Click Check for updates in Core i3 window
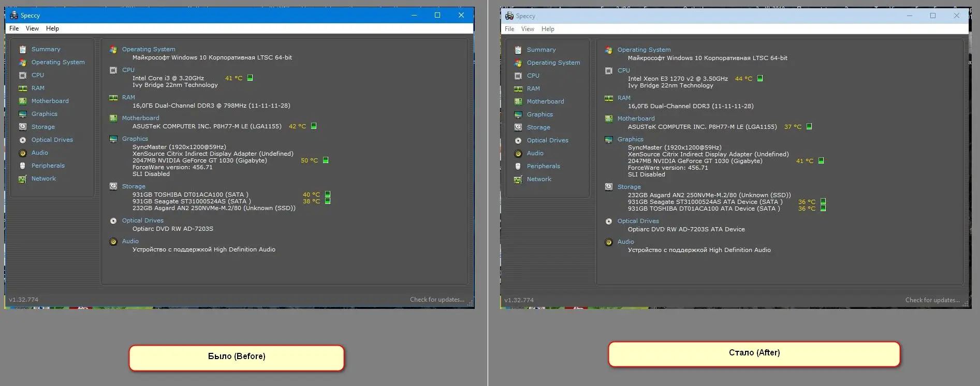Image resolution: width=980 pixels, height=386 pixels. click(437, 300)
